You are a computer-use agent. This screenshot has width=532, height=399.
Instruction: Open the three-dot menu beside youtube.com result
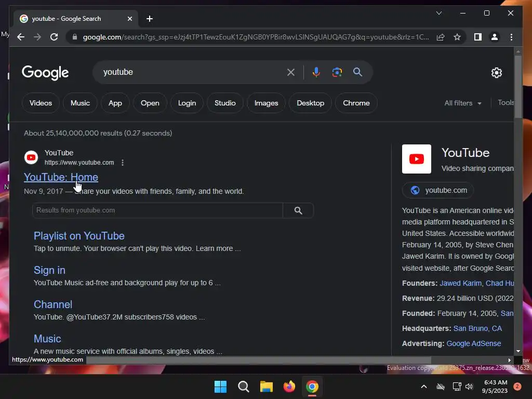(123, 163)
